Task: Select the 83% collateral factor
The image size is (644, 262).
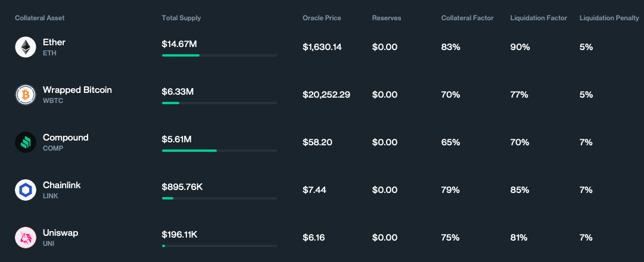Action: pos(450,47)
